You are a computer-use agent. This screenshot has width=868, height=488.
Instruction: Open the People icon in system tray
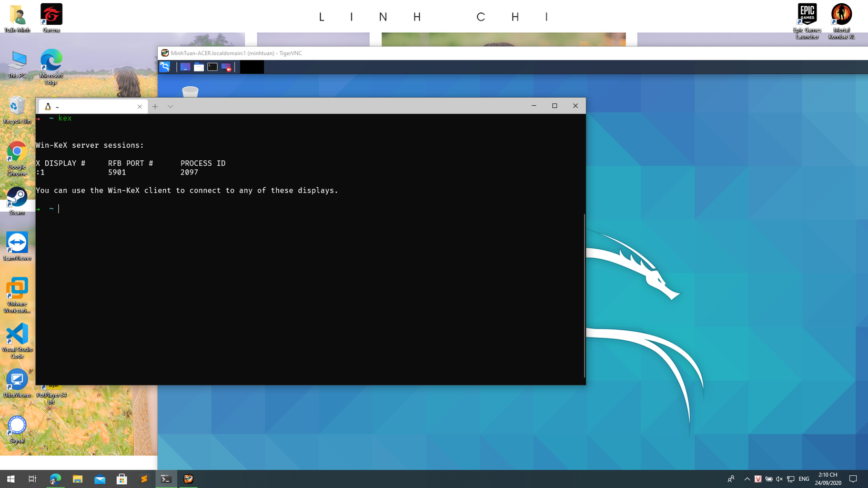point(731,479)
